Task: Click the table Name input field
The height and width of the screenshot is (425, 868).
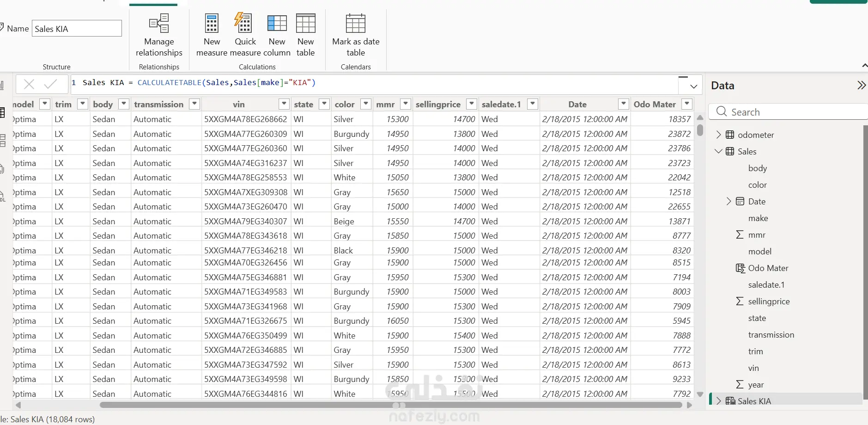Action: [x=77, y=29]
